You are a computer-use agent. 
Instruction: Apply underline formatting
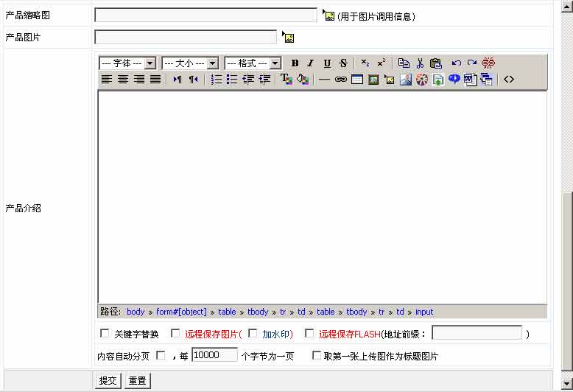pyautogui.click(x=327, y=63)
